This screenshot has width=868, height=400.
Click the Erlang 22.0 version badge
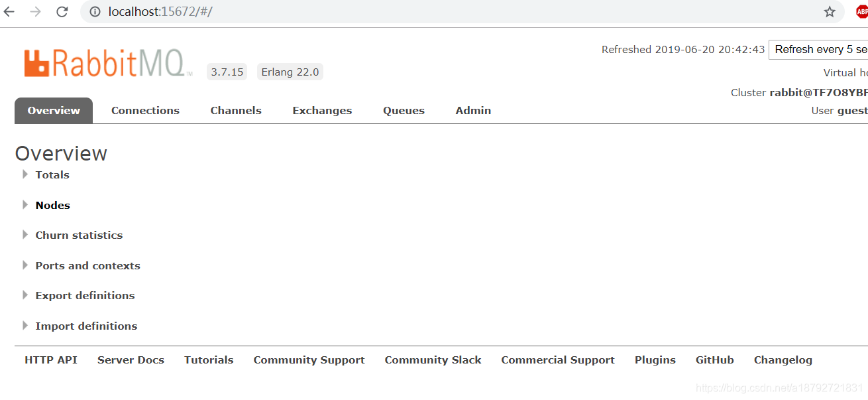click(x=290, y=72)
